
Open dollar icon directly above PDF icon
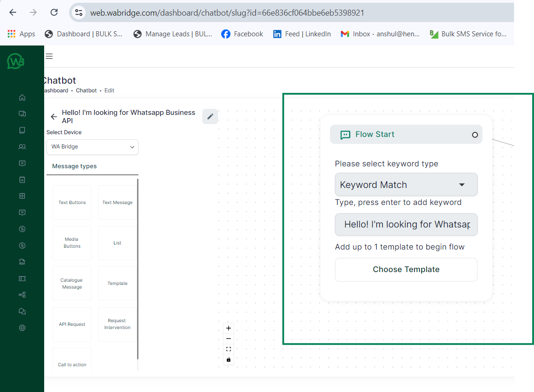22,246
